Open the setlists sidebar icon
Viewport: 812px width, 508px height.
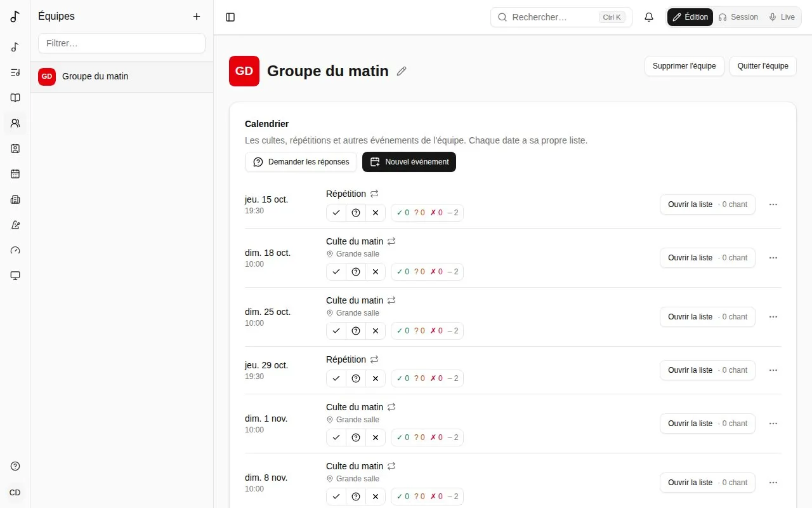[15, 72]
